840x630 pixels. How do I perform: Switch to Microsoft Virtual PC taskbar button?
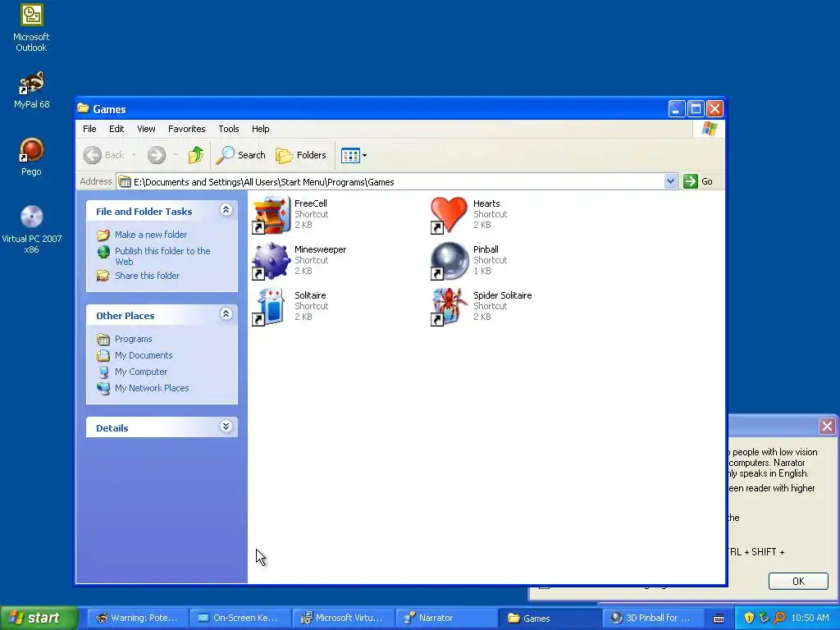344,618
